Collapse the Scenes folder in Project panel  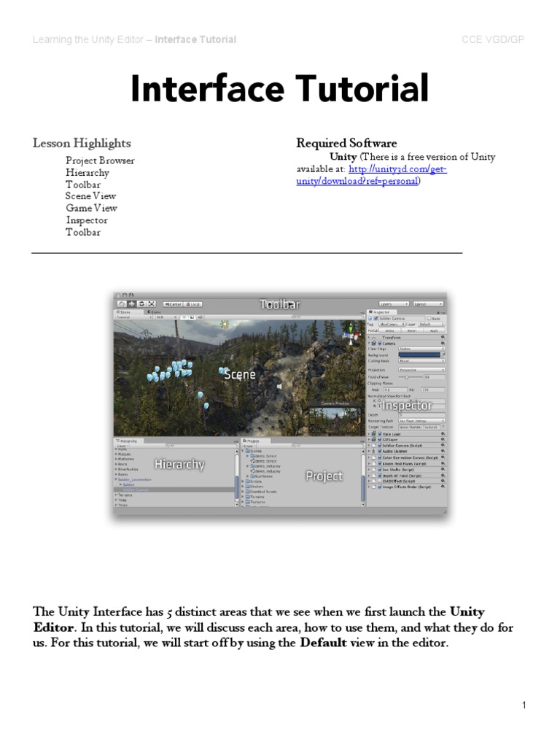pyautogui.click(x=243, y=451)
